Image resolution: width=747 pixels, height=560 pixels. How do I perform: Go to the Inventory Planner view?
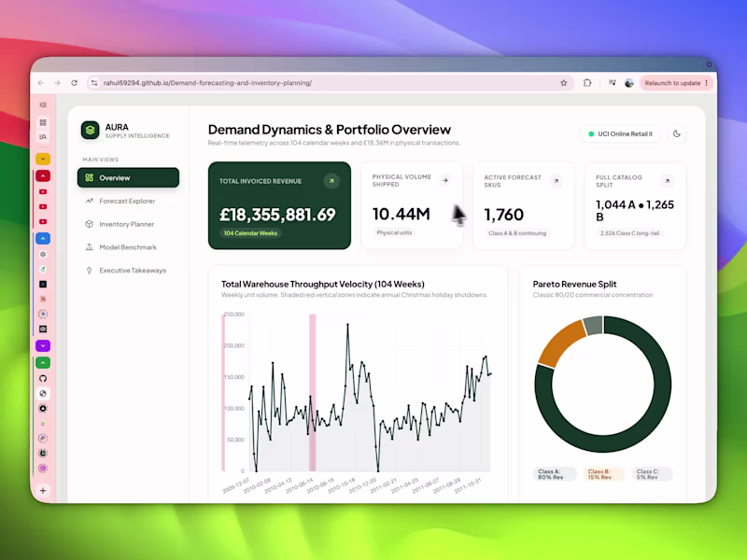pyautogui.click(x=128, y=224)
